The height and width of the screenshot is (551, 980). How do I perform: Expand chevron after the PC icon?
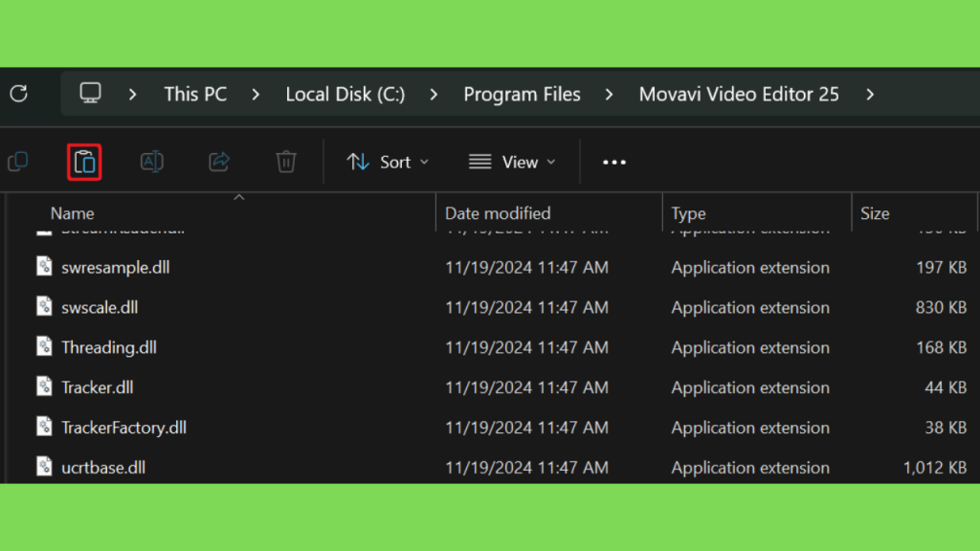[132, 95]
